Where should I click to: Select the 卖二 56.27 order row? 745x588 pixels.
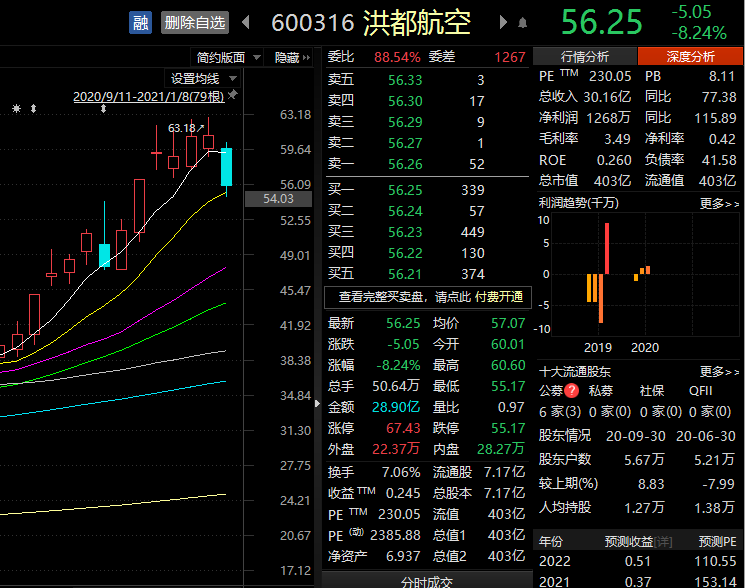pyautogui.click(x=426, y=142)
